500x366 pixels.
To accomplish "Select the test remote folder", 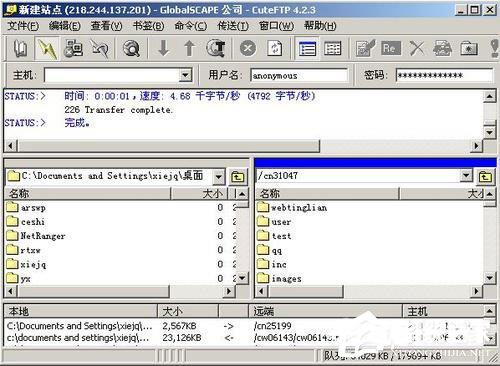I will click(x=274, y=236).
